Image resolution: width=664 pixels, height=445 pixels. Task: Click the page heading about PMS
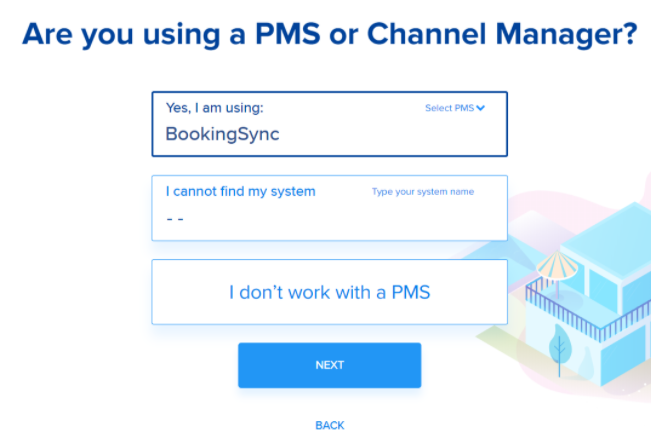(329, 35)
